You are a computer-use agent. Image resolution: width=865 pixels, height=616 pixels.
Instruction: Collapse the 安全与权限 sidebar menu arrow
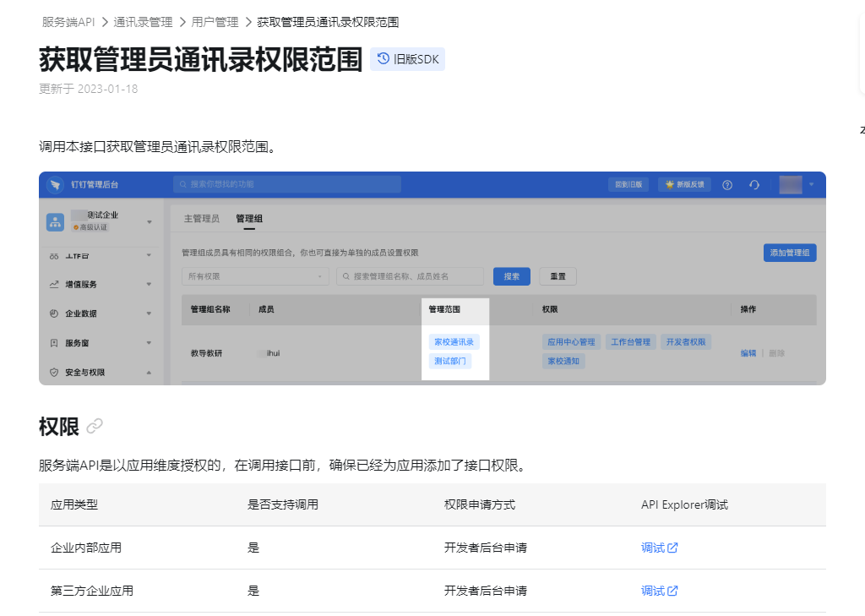point(149,373)
